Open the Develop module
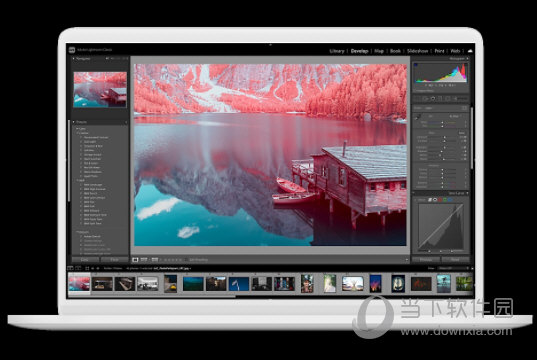537x360 pixels. click(x=359, y=51)
